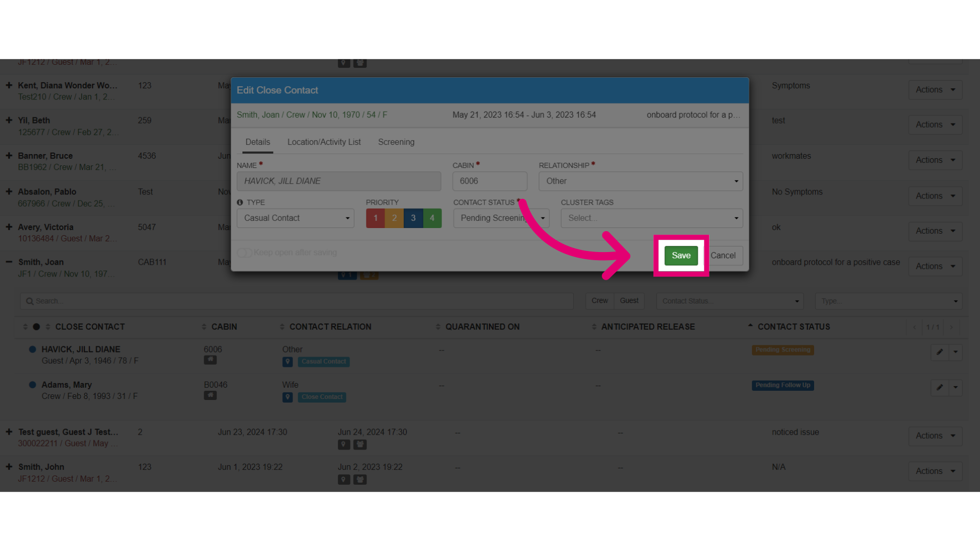Open Actions dropdown for Banner, Bruce row
Screen dimensions: 980x551
(935, 160)
